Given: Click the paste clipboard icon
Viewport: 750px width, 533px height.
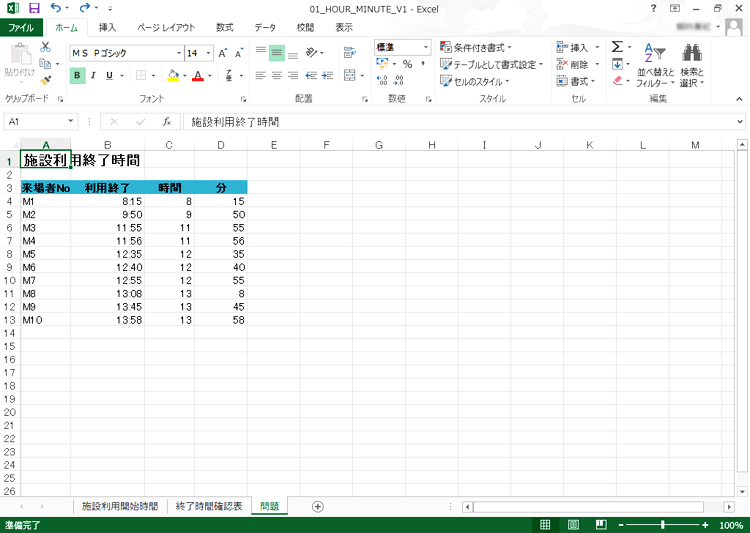Looking at the screenshot, I should click(20, 54).
